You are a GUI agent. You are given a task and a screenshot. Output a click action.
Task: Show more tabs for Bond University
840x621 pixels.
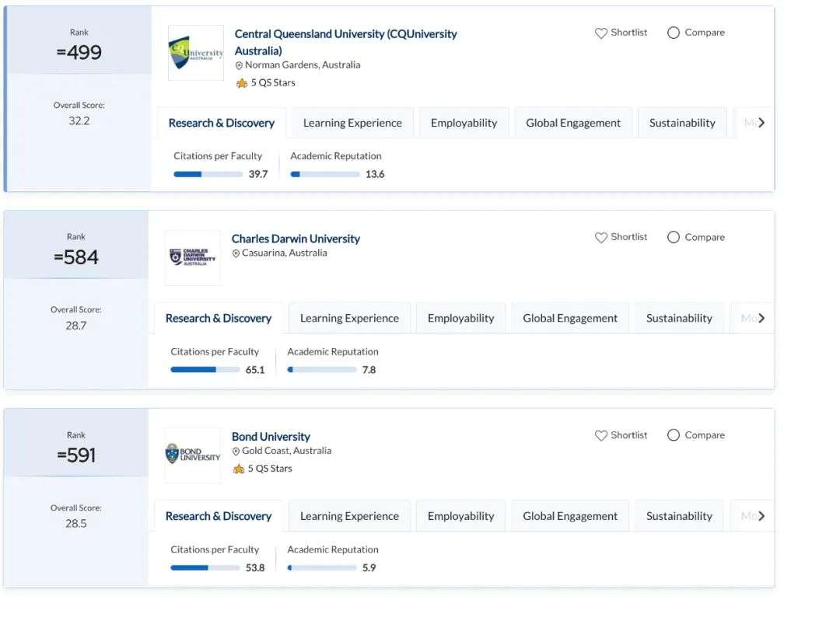[761, 516]
